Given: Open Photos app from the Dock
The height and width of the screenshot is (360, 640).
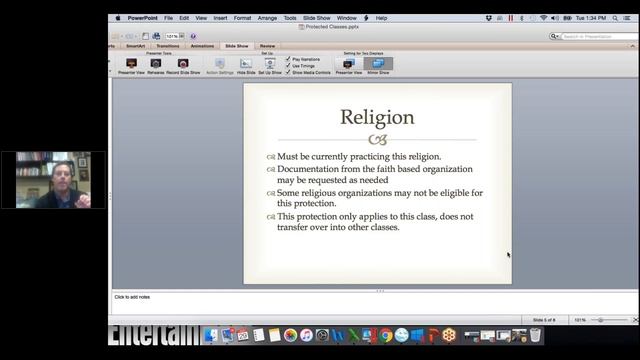Looking at the screenshot, I should [x=290, y=336].
